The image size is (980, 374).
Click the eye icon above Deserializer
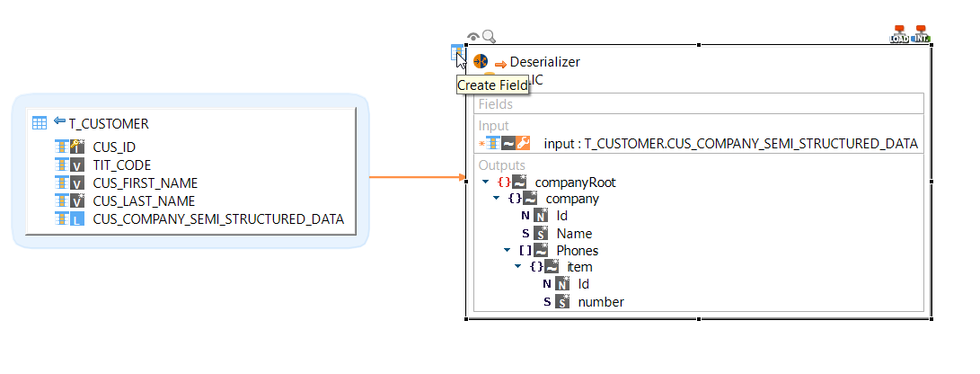pyautogui.click(x=473, y=37)
